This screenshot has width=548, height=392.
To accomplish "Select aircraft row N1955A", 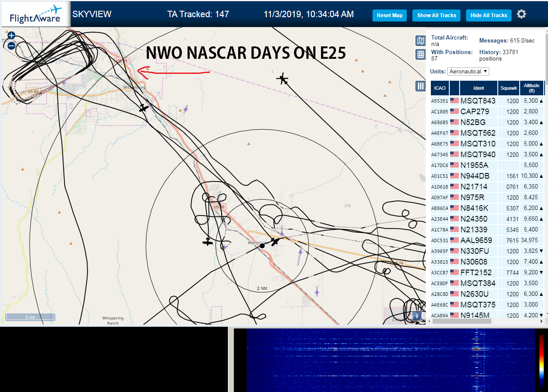I will 487,165.
